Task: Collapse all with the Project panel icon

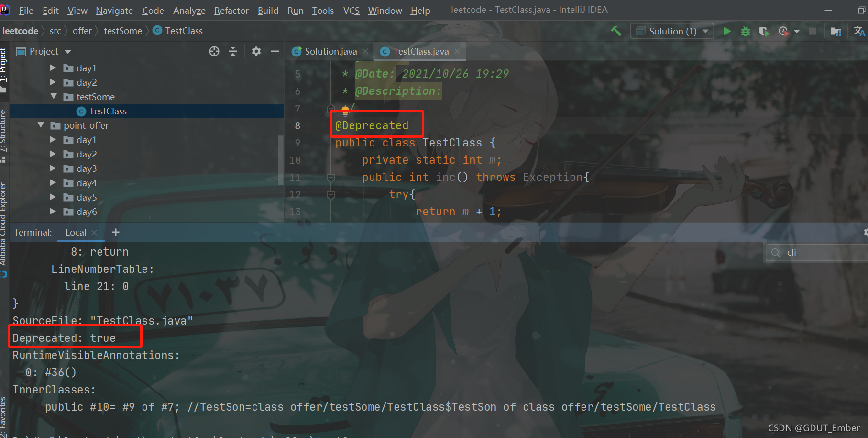Action: click(x=233, y=51)
